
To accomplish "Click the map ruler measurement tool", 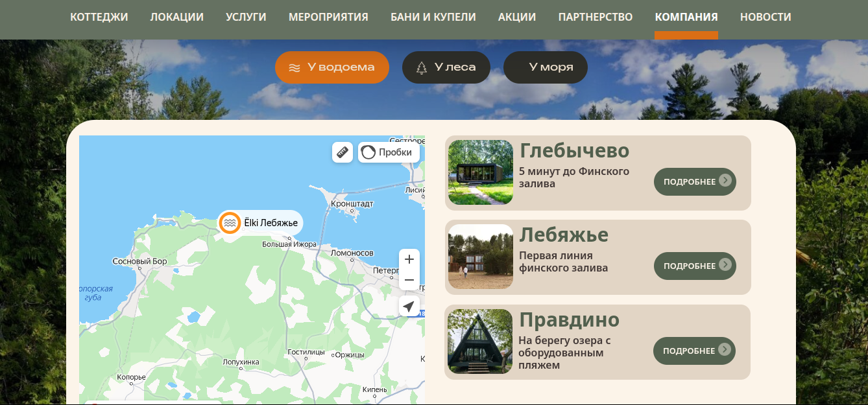I will [x=343, y=152].
